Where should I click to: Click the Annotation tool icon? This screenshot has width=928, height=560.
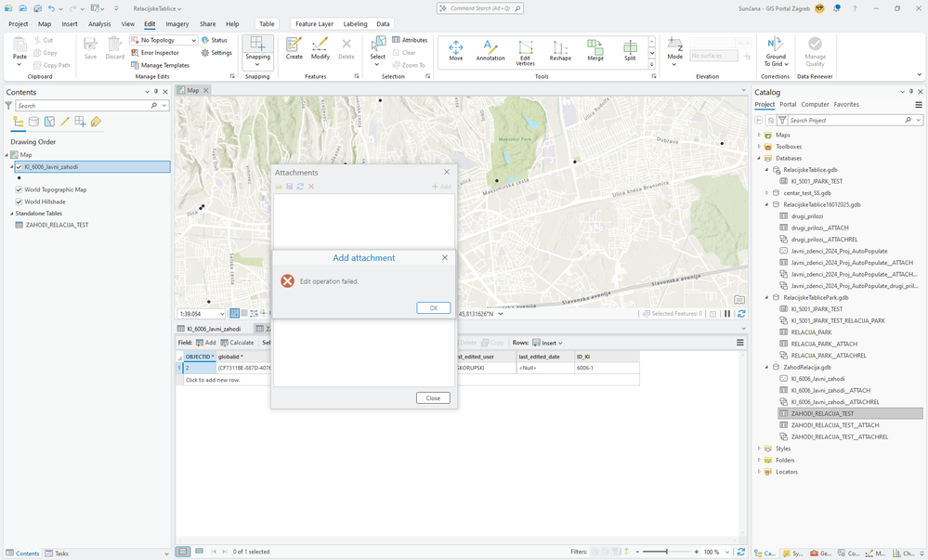(x=490, y=50)
